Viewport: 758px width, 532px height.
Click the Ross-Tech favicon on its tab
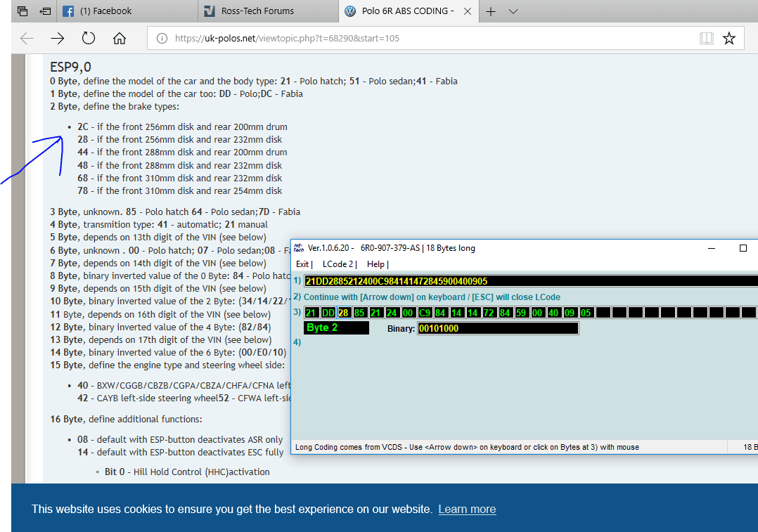[210, 11]
